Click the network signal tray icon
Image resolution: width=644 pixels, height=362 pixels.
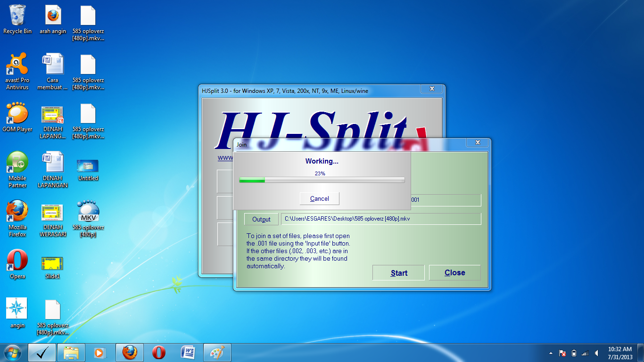[x=585, y=353]
